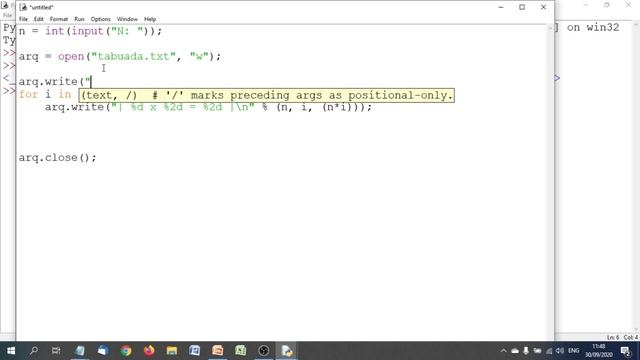Image resolution: width=640 pixels, height=360 pixels.
Task: Open the Edit menu
Action: coord(38,19)
